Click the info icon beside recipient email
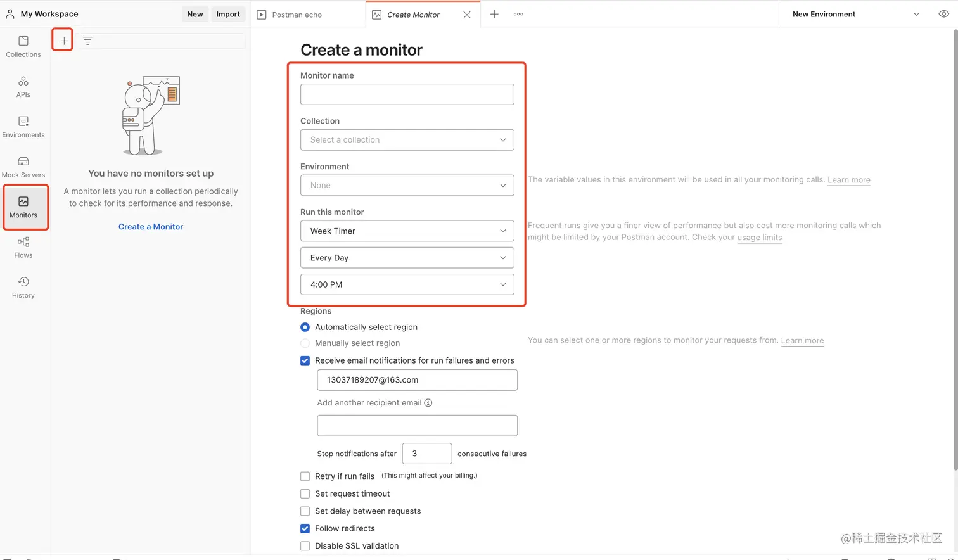 point(428,403)
